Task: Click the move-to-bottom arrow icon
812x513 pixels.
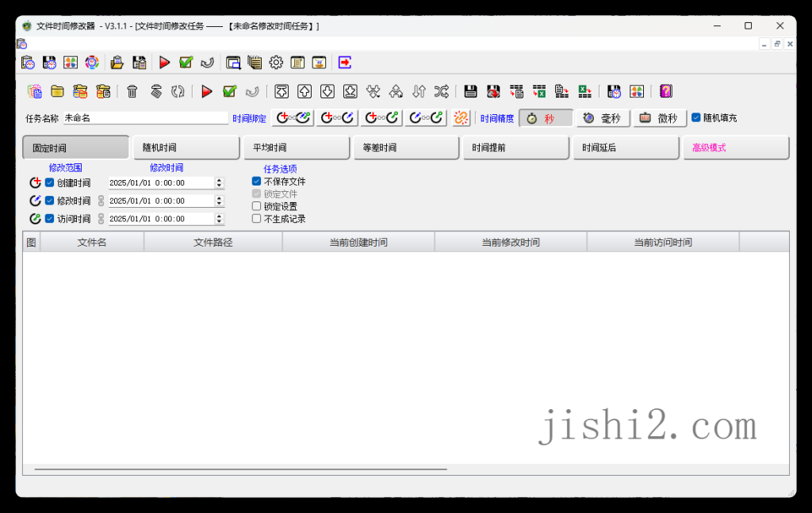Action: click(350, 92)
